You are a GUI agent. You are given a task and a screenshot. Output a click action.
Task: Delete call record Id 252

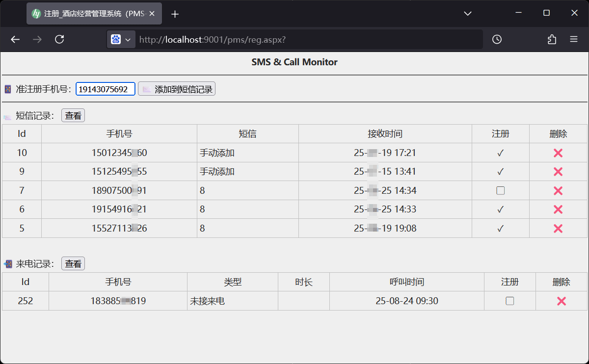[x=561, y=301]
